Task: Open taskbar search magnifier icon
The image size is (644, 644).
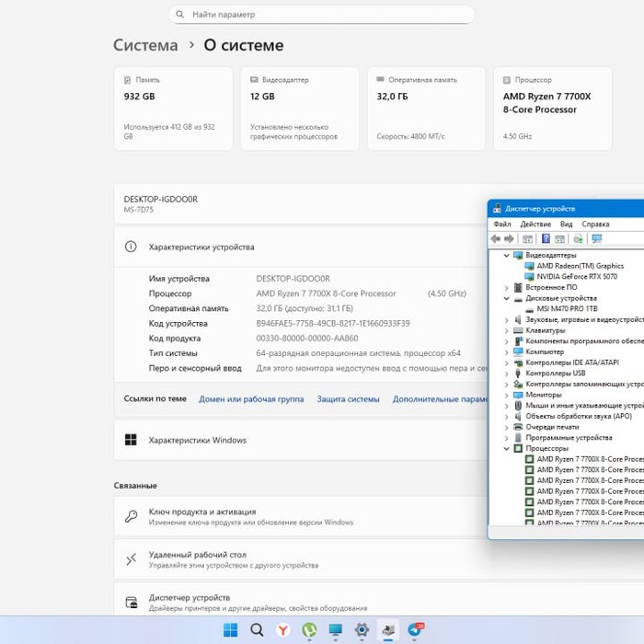Action: pos(257,629)
